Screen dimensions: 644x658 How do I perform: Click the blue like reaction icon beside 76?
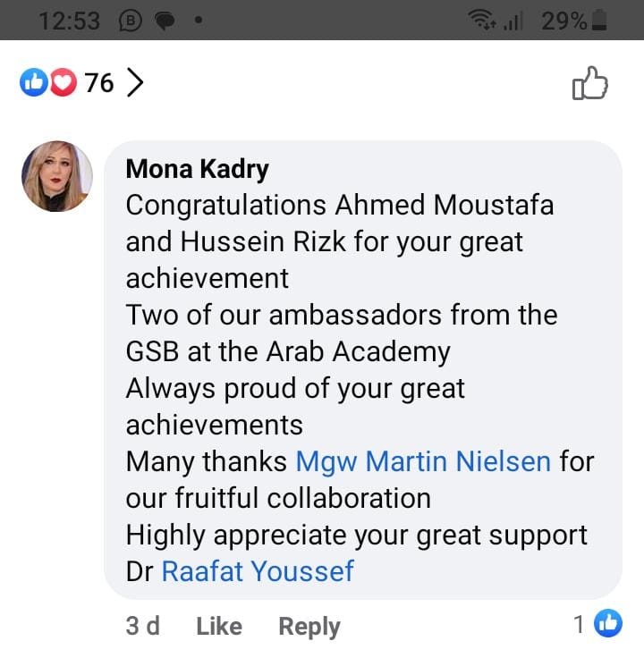click(x=31, y=83)
